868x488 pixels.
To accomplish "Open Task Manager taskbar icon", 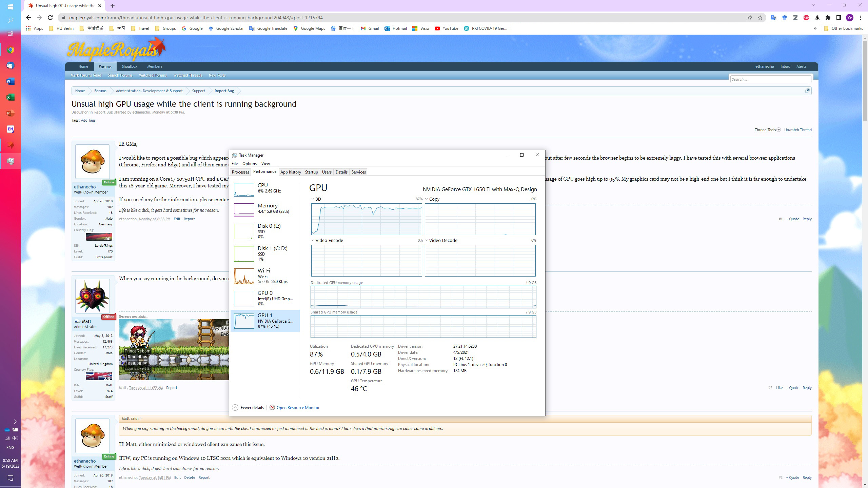I will click(x=10, y=161).
